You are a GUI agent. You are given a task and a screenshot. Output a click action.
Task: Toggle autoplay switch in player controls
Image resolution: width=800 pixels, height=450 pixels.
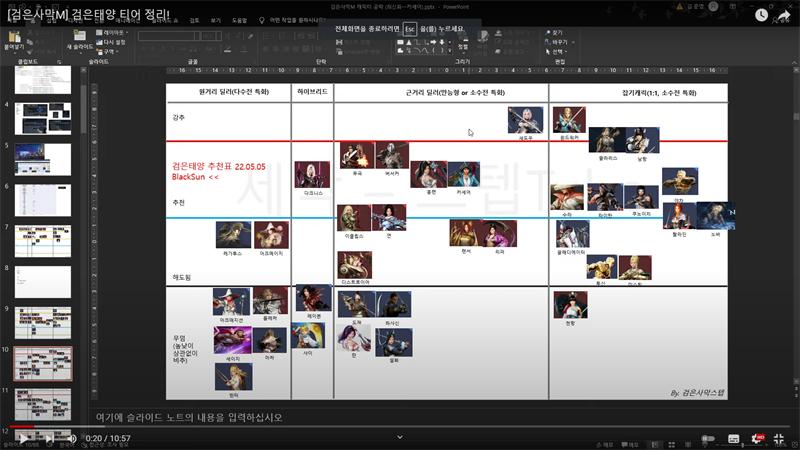(706, 438)
